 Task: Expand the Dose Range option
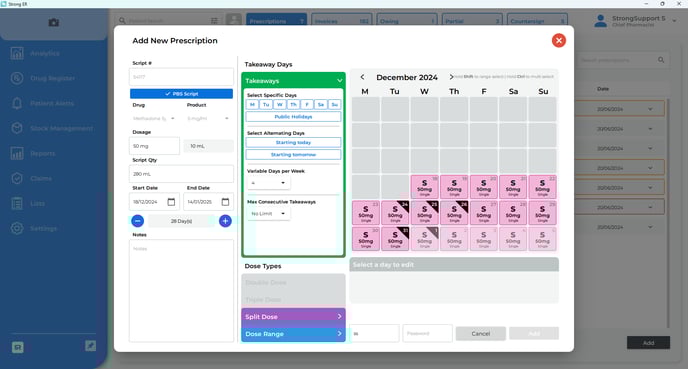(x=293, y=334)
